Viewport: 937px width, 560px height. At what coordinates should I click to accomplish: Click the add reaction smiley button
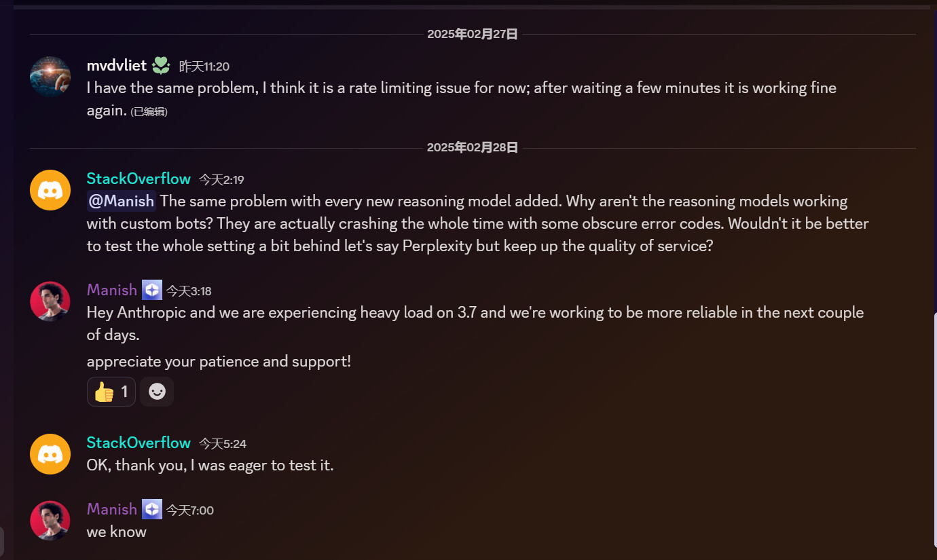(x=157, y=392)
